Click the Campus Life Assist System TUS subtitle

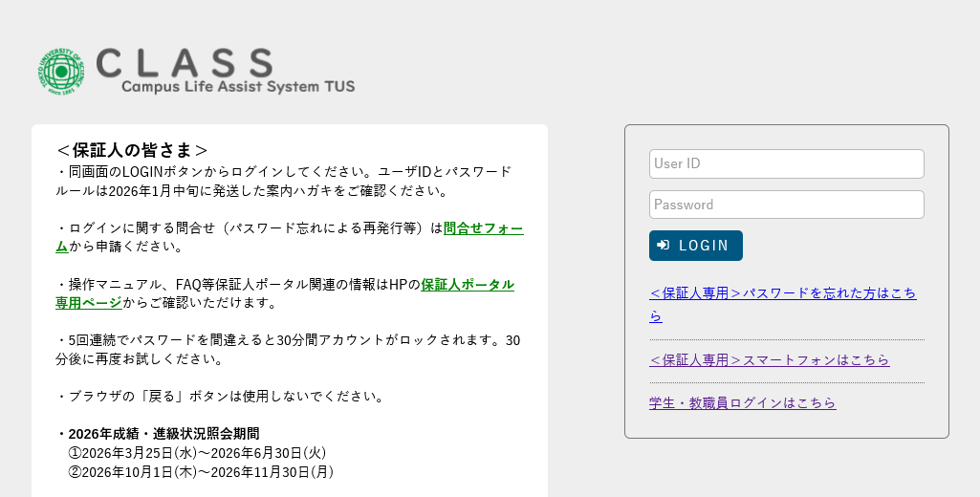coord(237,87)
